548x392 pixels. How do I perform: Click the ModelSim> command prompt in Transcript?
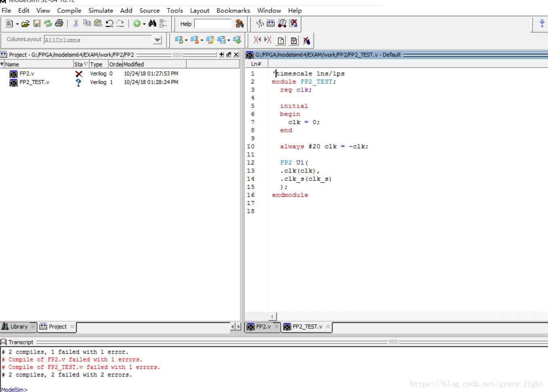coord(14,389)
